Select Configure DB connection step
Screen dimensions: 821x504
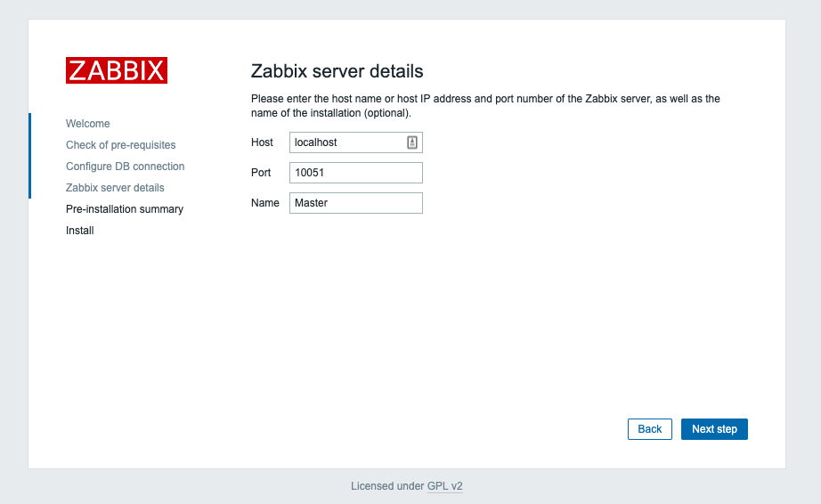coord(126,167)
